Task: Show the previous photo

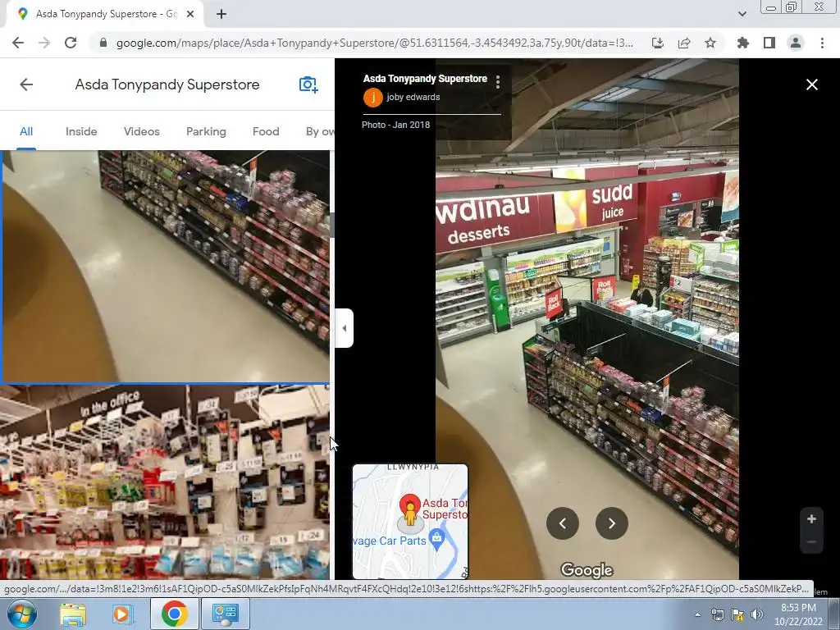Action: (x=563, y=523)
